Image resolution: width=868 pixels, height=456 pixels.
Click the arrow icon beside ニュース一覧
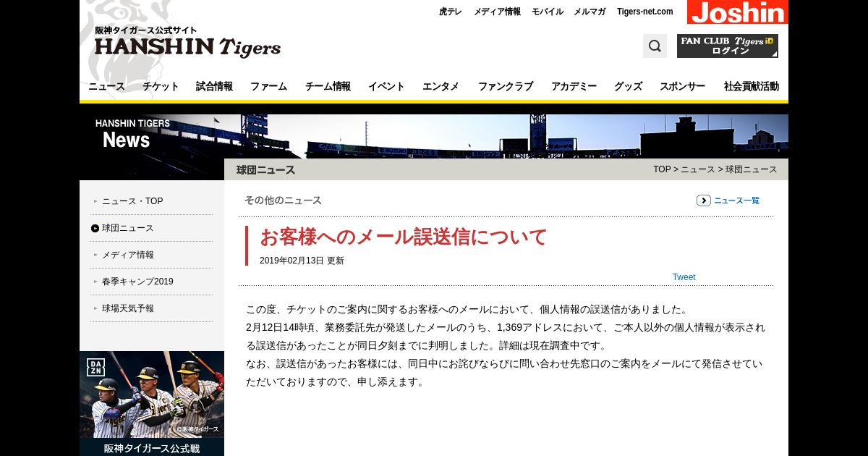pyautogui.click(x=704, y=200)
